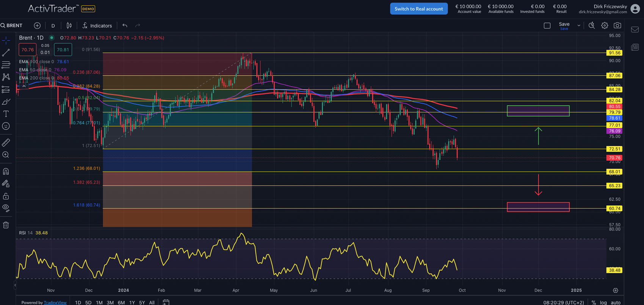Hide all drawings with eye icon
The width and height of the screenshot is (644, 305).
tap(6, 208)
